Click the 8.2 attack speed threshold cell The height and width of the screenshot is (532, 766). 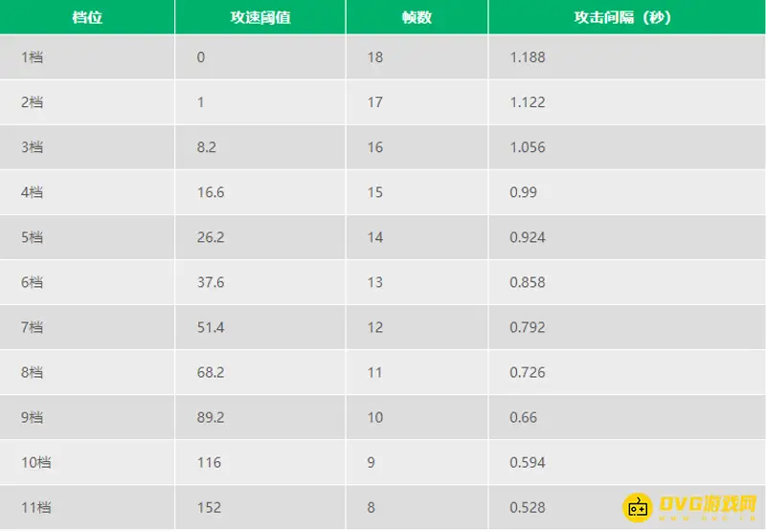[x=209, y=147]
